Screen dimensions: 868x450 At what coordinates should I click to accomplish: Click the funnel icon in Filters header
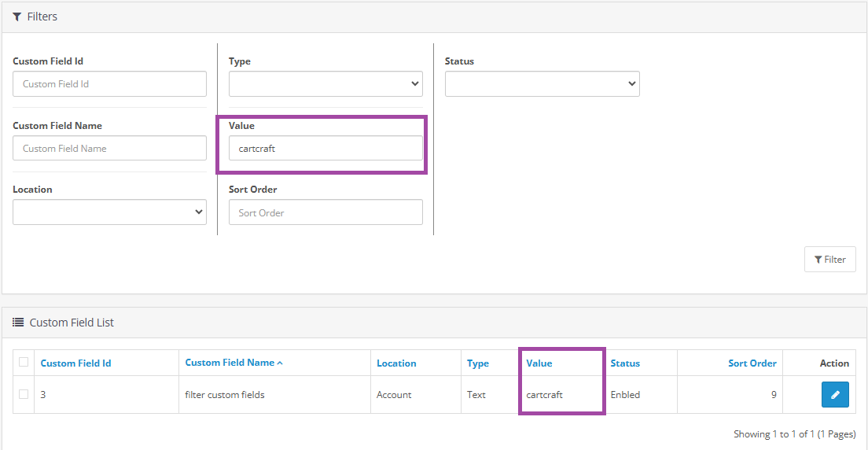17,17
